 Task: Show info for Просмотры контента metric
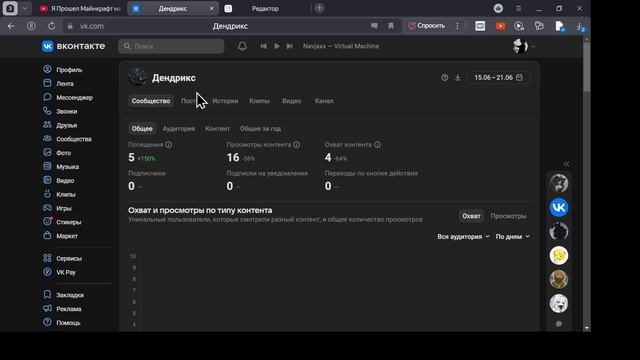(297, 144)
